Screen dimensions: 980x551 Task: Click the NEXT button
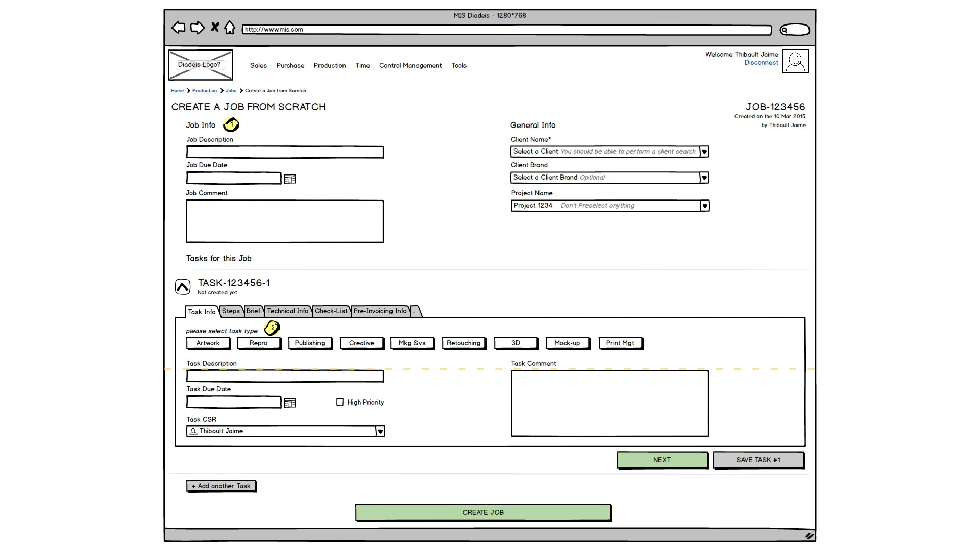click(x=663, y=460)
